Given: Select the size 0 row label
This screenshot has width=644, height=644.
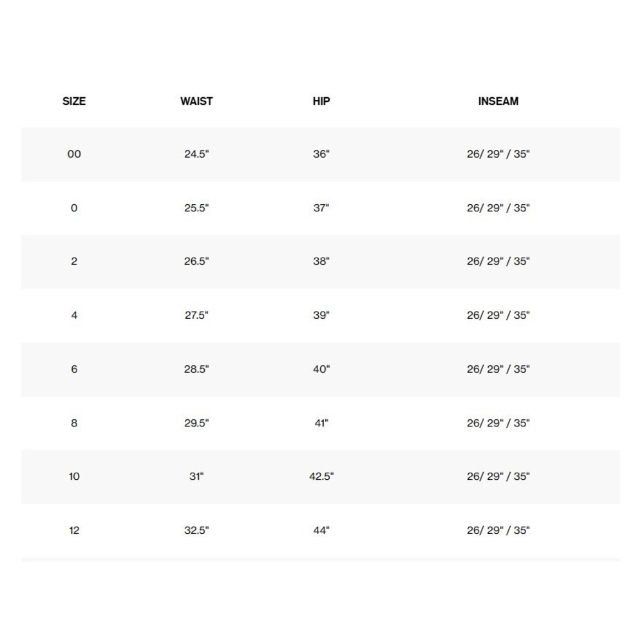Looking at the screenshot, I should coord(74,208).
